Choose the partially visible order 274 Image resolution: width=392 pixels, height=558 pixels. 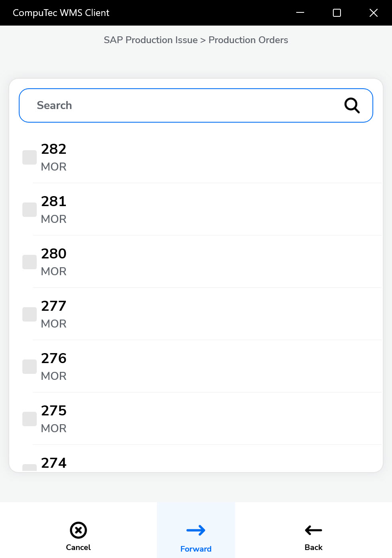click(x=54, y=463)
